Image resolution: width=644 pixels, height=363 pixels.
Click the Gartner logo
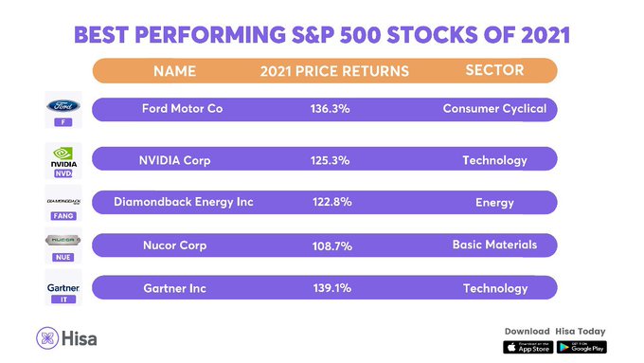coord(63,288)
